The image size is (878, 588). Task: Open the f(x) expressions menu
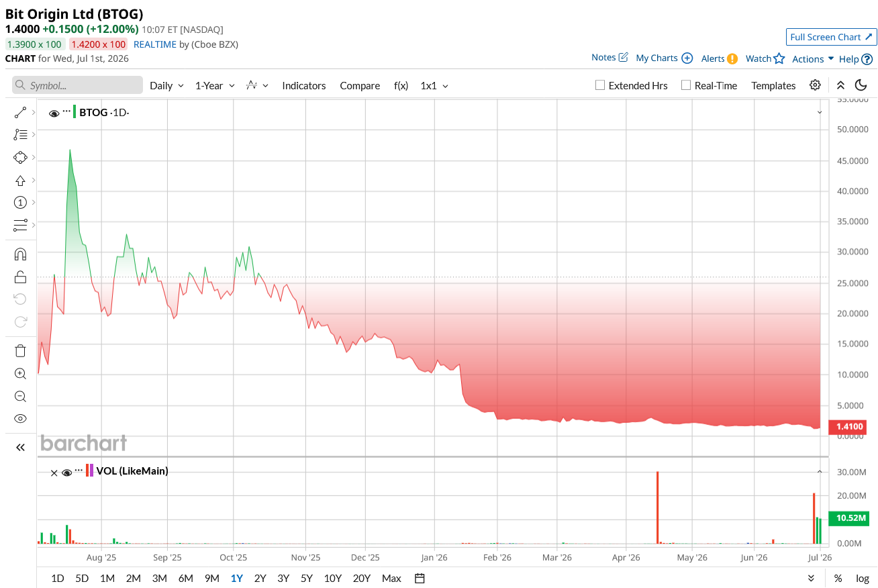pos(401,85)
